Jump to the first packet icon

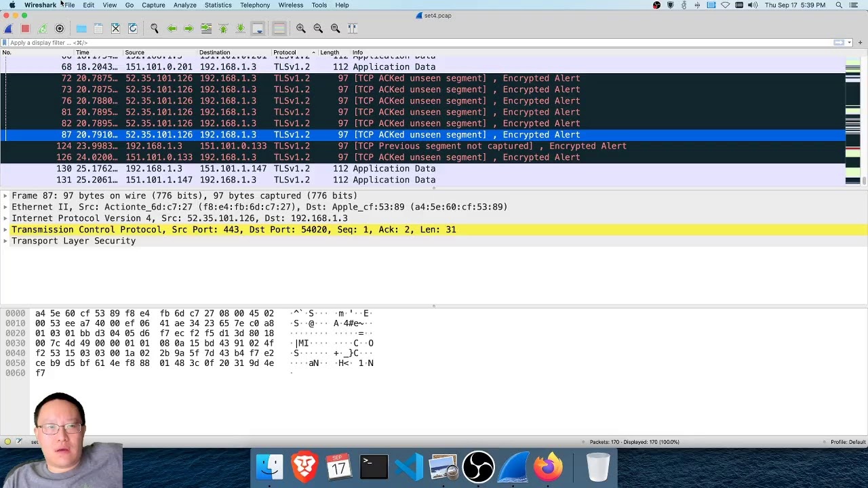pyautogui.click(x=223, y=28)
